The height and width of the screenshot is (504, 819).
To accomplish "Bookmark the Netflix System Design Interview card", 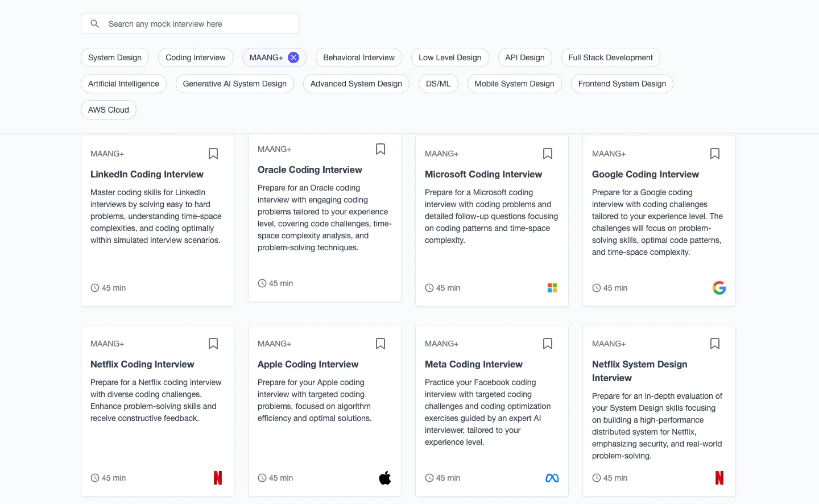I will [x=715, y=344].
